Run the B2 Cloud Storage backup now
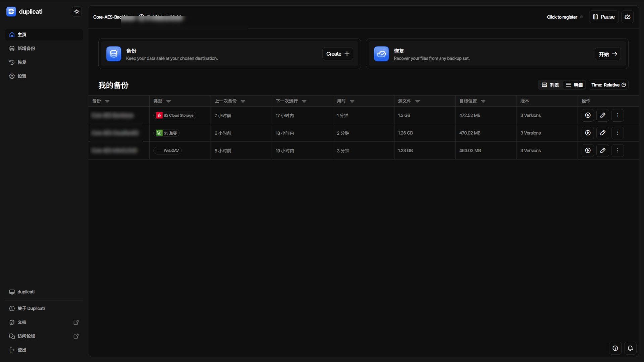 tap(588, 115)
